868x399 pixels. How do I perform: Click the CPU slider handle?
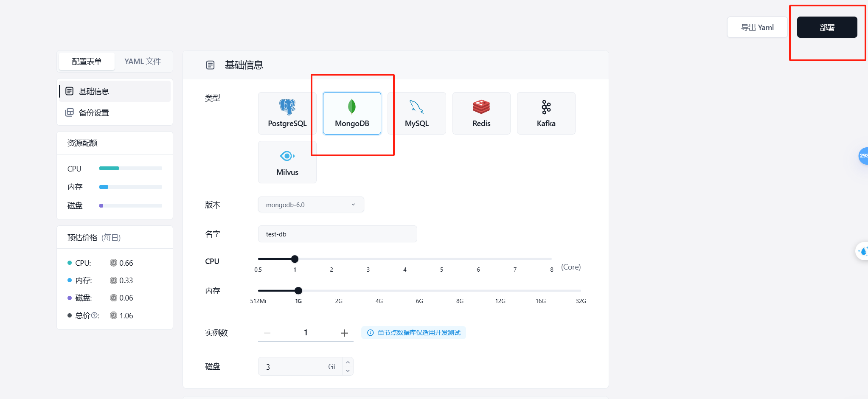point(295,259)
